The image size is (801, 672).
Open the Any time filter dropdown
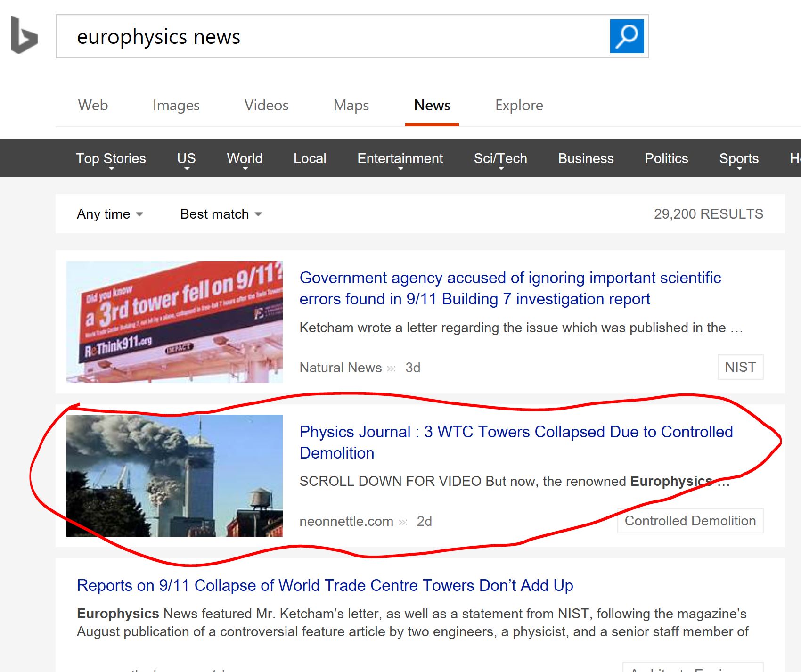pos(110,214)
